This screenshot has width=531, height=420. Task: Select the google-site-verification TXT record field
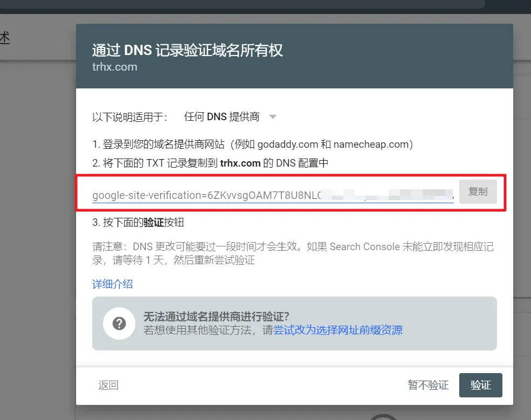click(273, 195)
